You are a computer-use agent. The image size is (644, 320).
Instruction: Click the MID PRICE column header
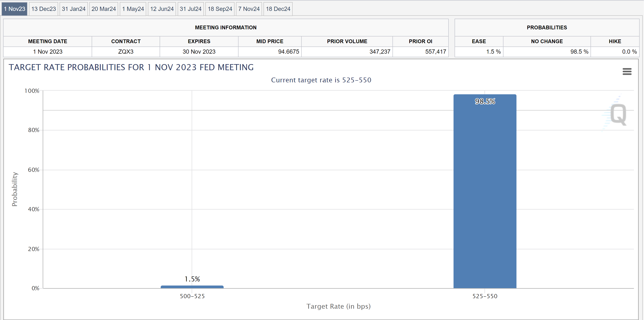point(270,41)
